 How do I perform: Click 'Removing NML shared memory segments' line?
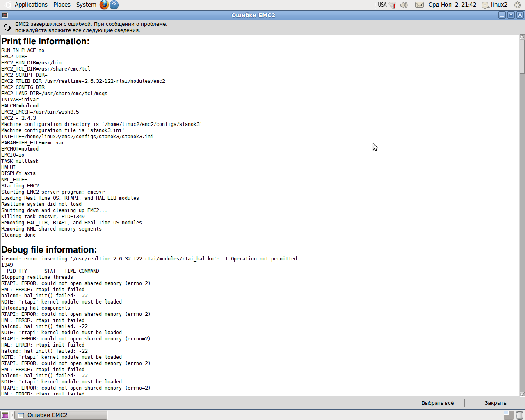pos(51,229)
